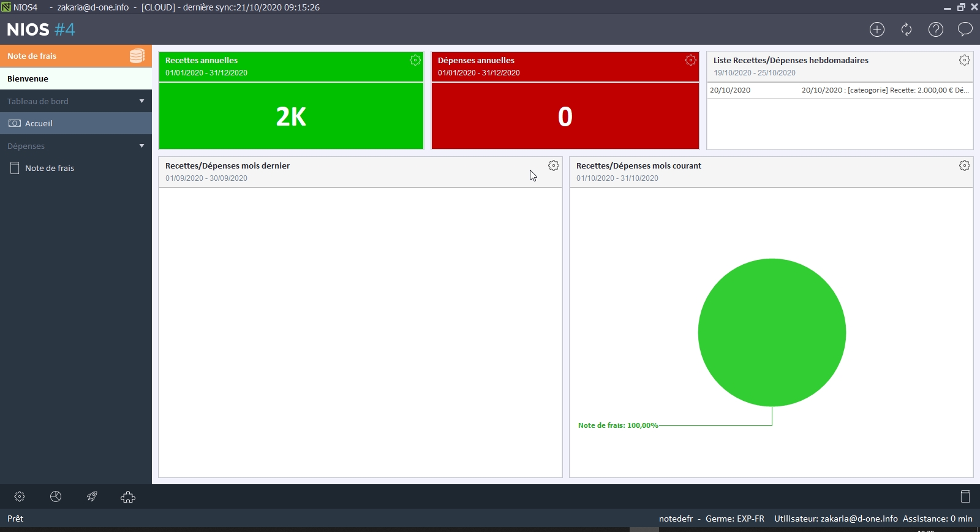Click the synchronize refresh icon
980x532 pixels.
pos(907,29)
